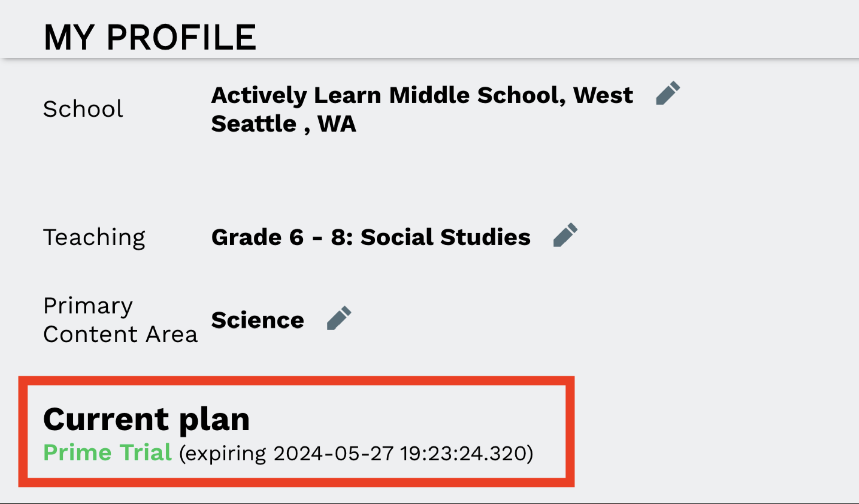Click the expiry date 2024-05-27
The height and width of the screenshot is (504, 859).
tap(333, 454)
